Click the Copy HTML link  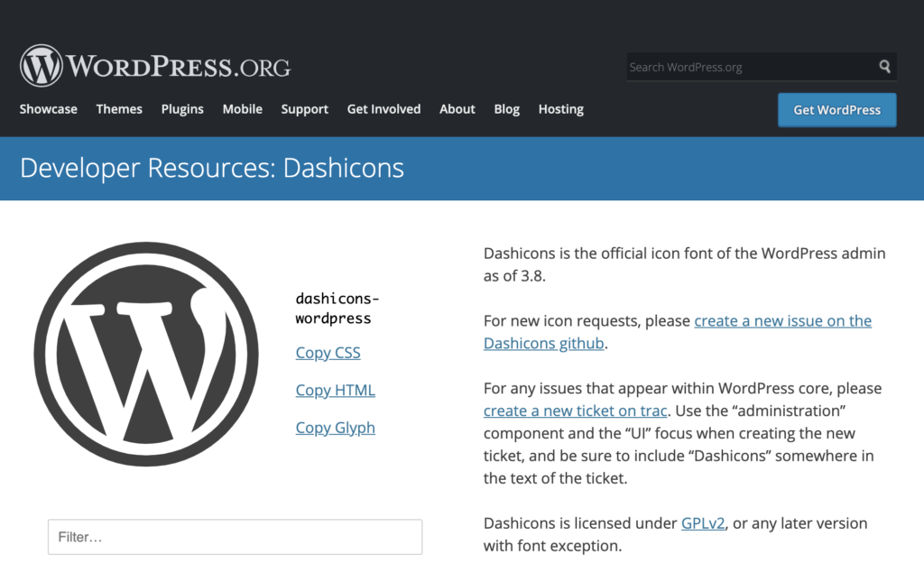click(x=336, y=390)
